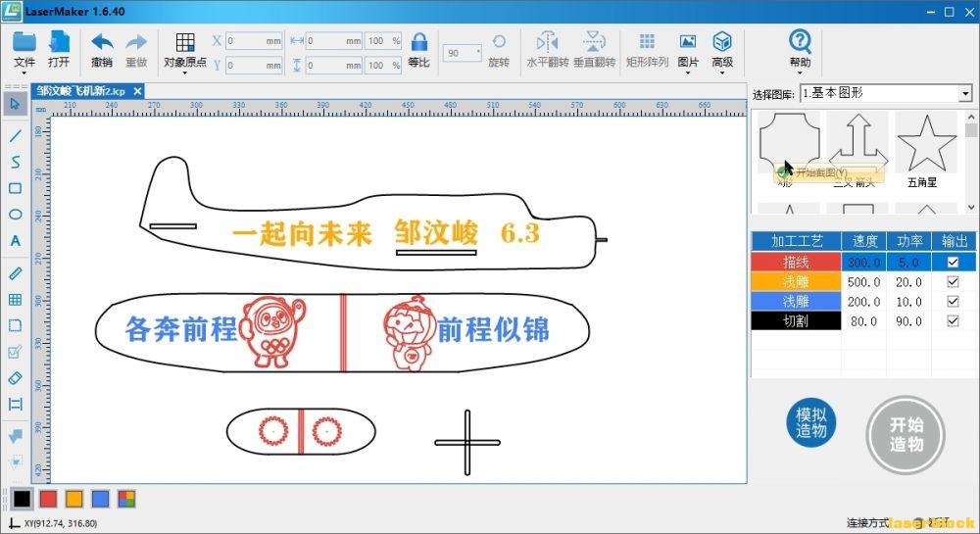The width and height of the screenshot is (980, 534).
Task: Select the rectangle drawing tool
Action: pyautogui.click(x=16, y=189)
